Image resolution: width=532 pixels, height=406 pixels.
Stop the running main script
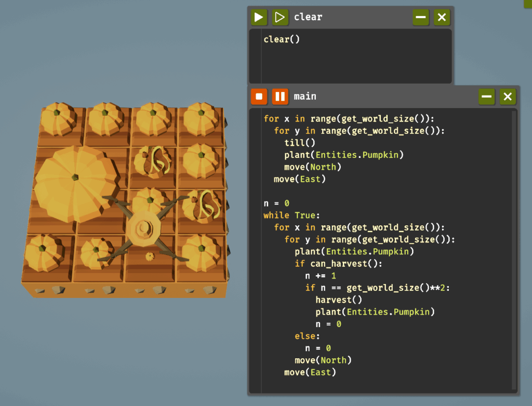[x=259, y=96]
